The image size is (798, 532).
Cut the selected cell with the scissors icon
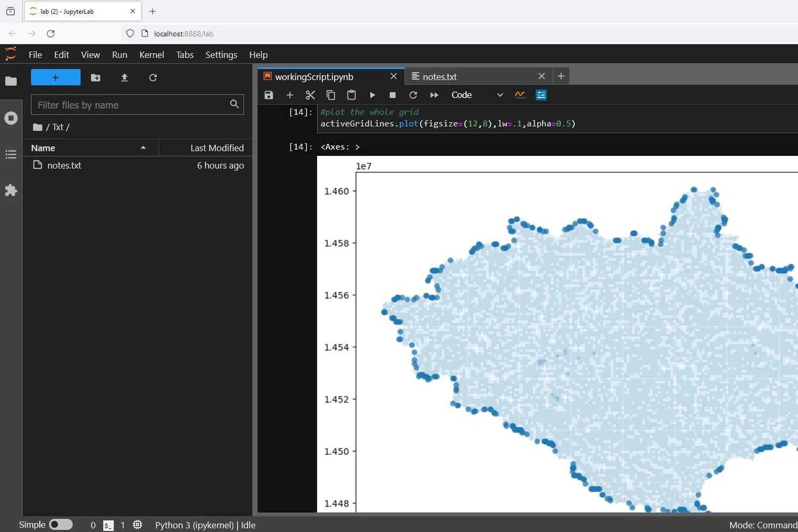[310, 95]
